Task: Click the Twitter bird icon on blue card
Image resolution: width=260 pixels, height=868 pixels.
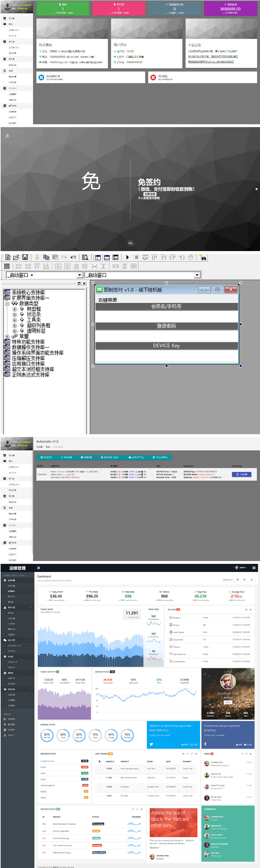Action: pyautogui.click(x=151, y=744)
